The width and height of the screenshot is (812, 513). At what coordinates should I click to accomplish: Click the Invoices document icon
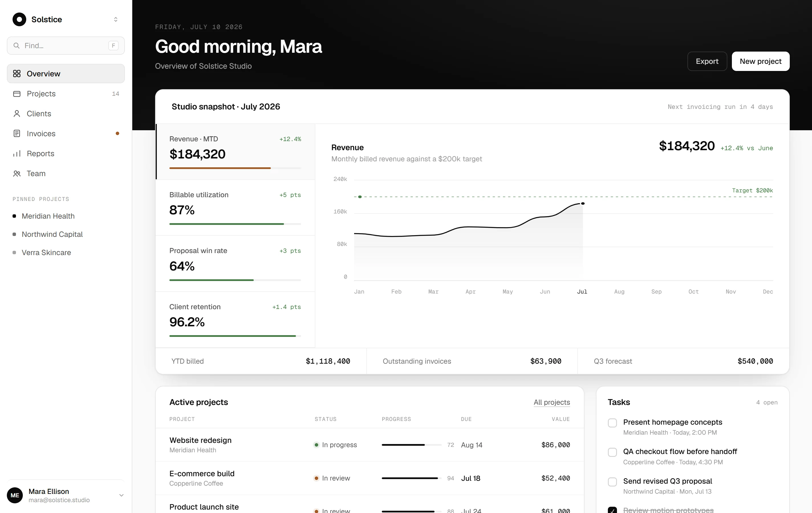17,133
